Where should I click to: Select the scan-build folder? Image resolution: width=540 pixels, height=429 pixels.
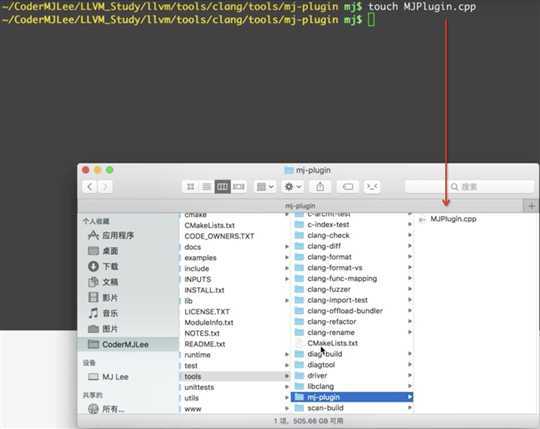[x=325, y=408]
